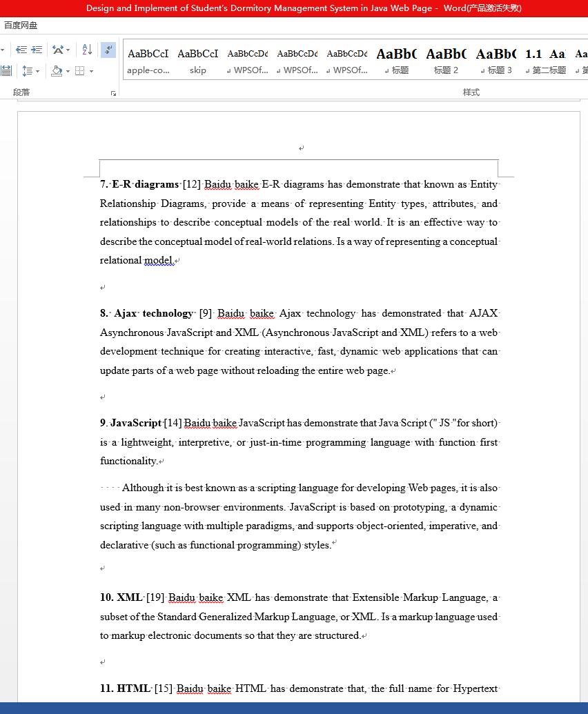Open the shading color dropdown arrow
This screenshot has width=588, height=714.
[x=68, y=71]
